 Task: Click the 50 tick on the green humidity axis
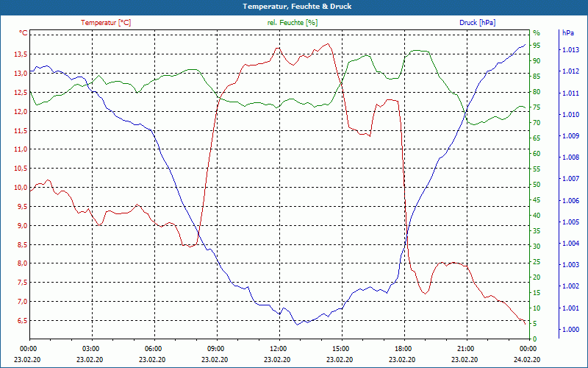click(x=537, y=185)
